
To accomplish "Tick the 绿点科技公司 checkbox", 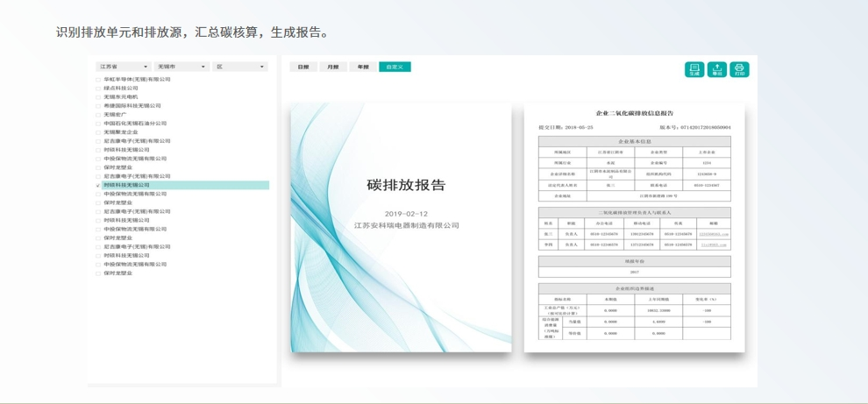I will [x=98, y=89].
